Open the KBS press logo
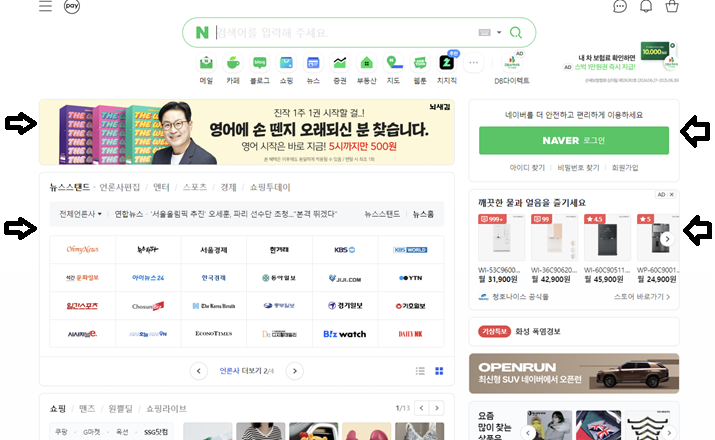The width and height of the screenshot is (715, 440). point(345,250)
